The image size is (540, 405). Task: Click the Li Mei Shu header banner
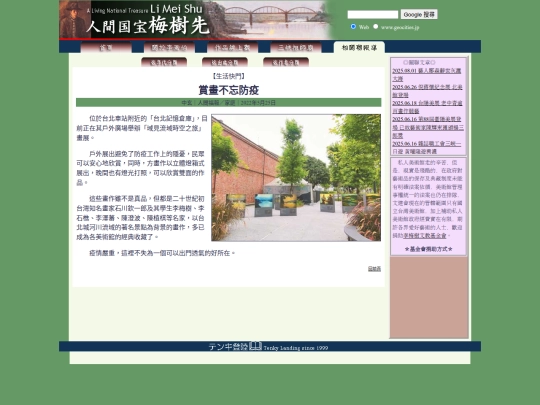(x=196, y=20)
